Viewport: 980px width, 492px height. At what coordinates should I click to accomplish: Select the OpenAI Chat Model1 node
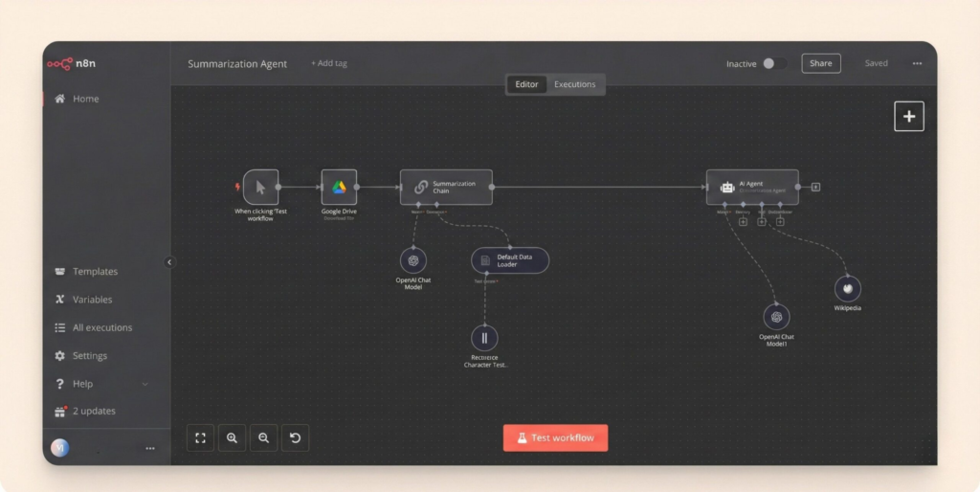(776, 317)
